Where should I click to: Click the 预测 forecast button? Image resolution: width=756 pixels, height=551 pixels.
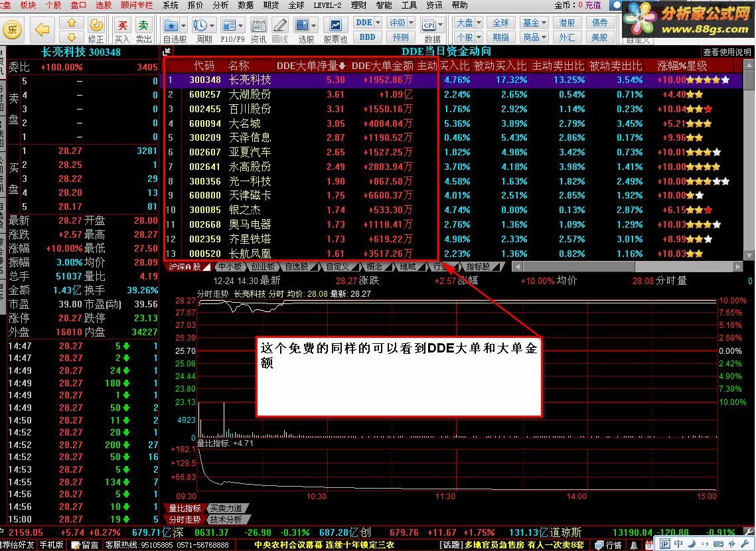pyautogui.click(x=400, y=37)
